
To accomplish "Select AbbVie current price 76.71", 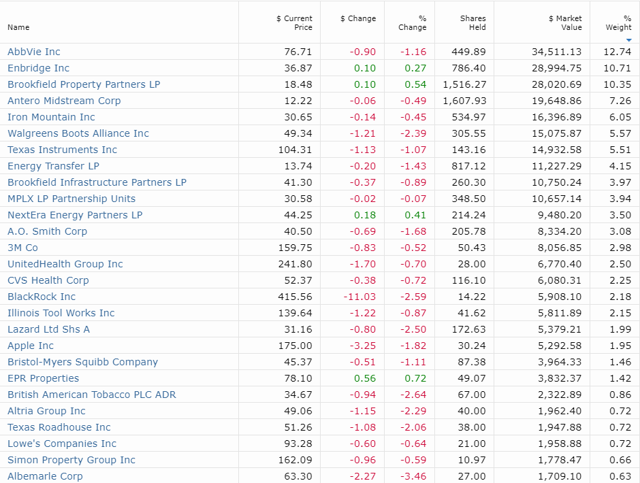I will point(298,52).
